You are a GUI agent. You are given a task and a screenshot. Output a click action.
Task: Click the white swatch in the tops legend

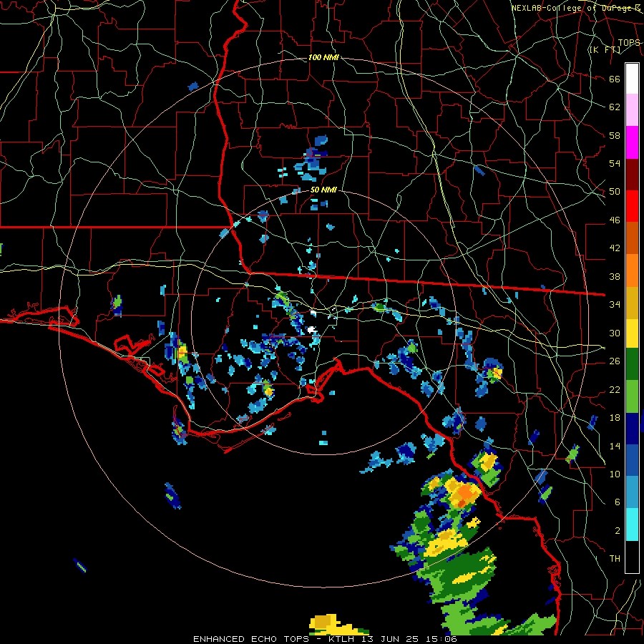tap(632, 79)
